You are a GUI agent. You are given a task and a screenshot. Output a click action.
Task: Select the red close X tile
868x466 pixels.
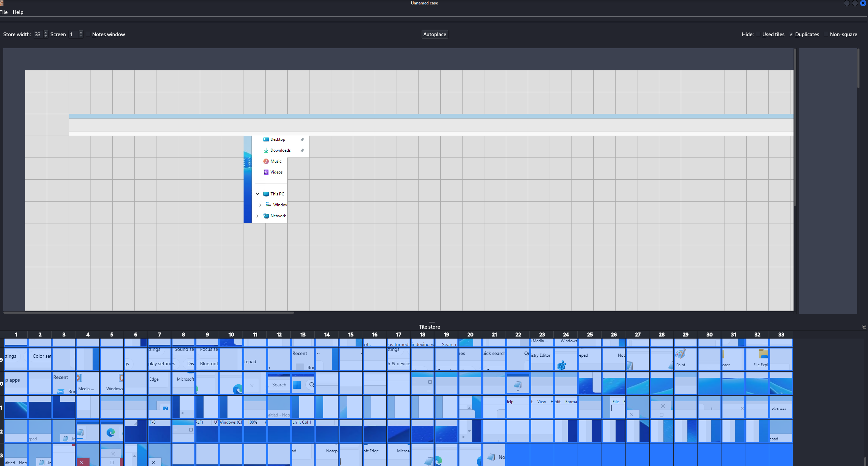click(88, 455)
